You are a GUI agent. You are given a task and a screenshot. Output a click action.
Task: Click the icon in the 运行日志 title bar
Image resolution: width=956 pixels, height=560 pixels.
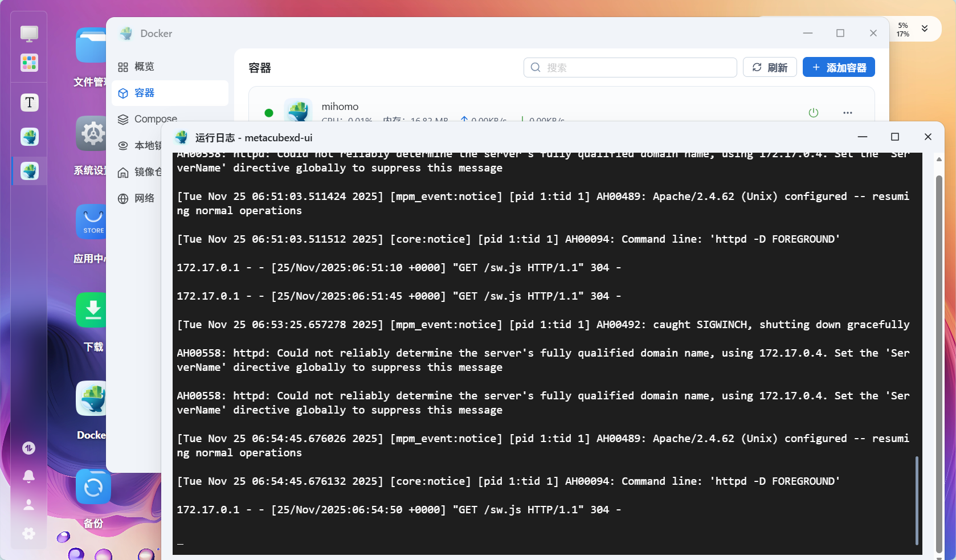[x=182, y=137]
